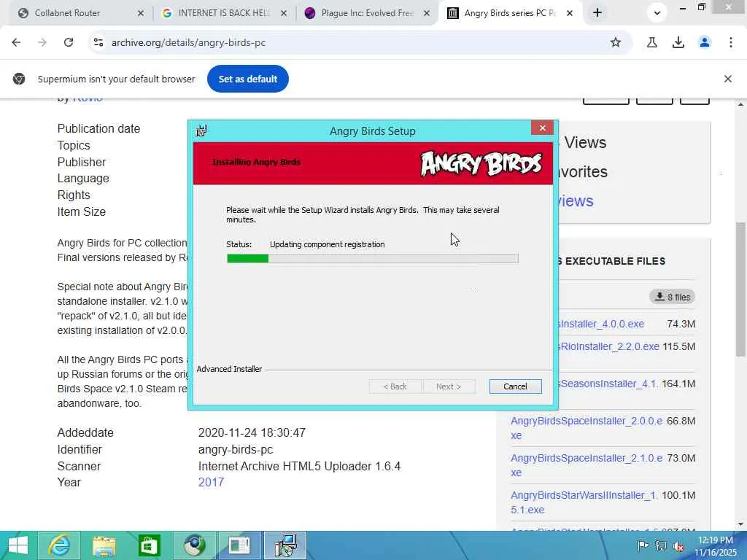Click the muted volume tray icon
The width and height of the screenshot is (747, 560).
678,545
